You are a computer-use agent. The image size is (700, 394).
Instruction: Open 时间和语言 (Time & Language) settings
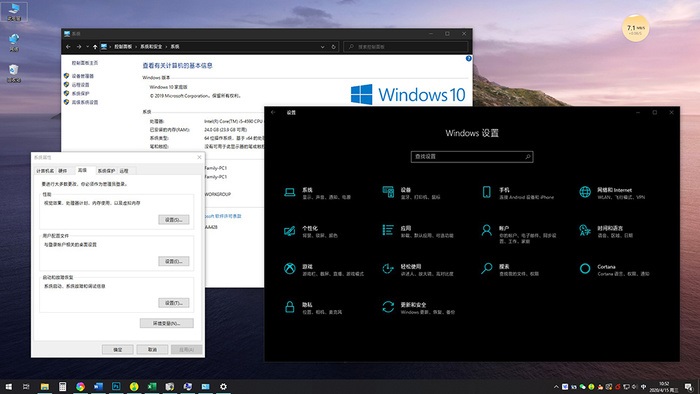pyautogui.click(x=606, y=231)
